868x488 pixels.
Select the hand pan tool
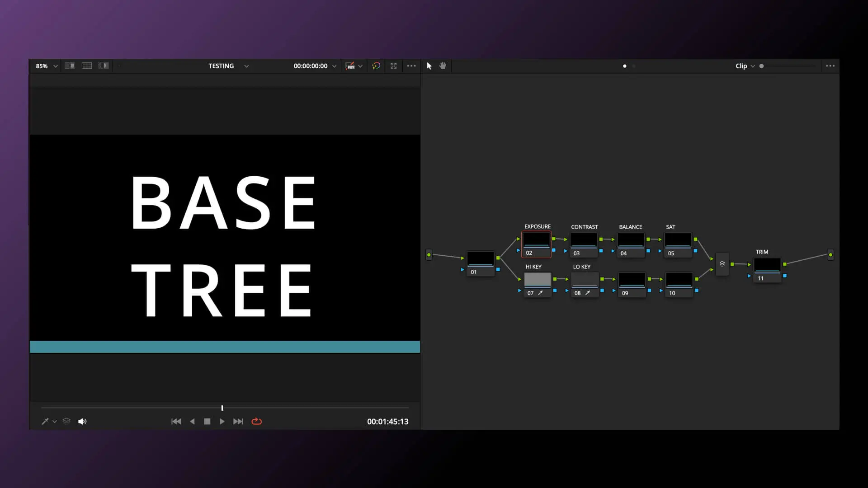443,66
